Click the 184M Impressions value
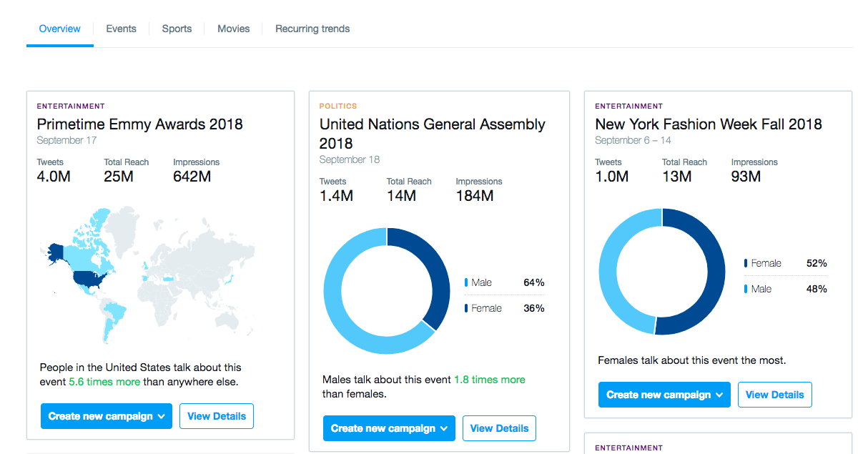 point(475,195)
